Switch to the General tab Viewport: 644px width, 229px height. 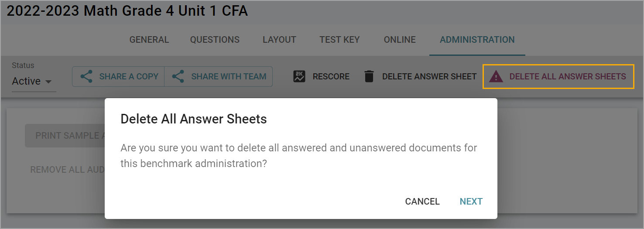pos(149,40)
